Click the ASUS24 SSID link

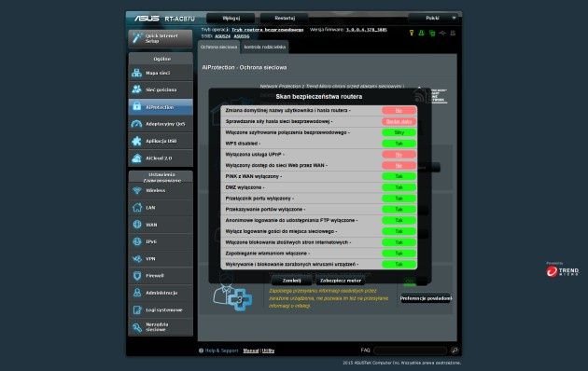click(222, 36)
